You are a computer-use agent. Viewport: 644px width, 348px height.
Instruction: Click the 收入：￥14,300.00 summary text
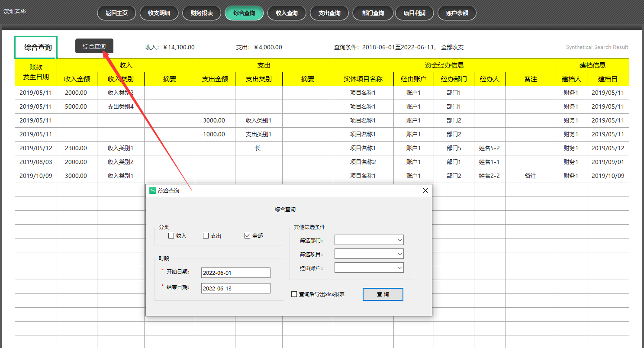pyautogui.click(x=170, y=47)
